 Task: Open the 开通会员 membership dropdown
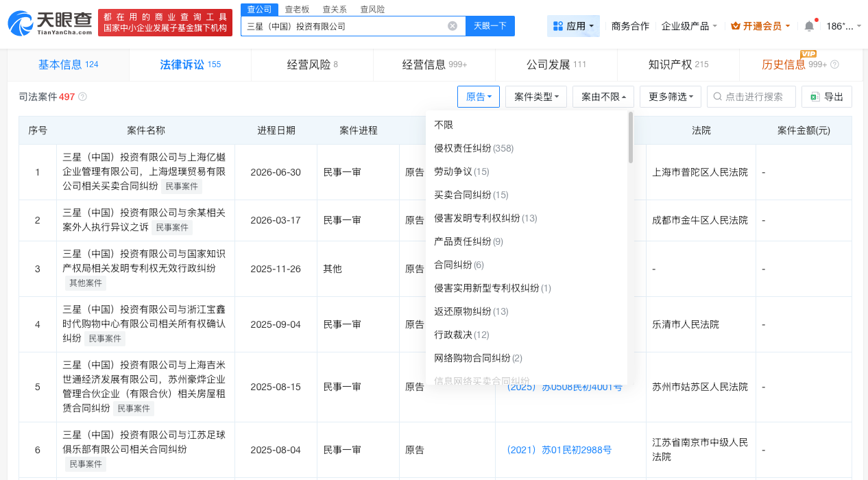point(760,26)
